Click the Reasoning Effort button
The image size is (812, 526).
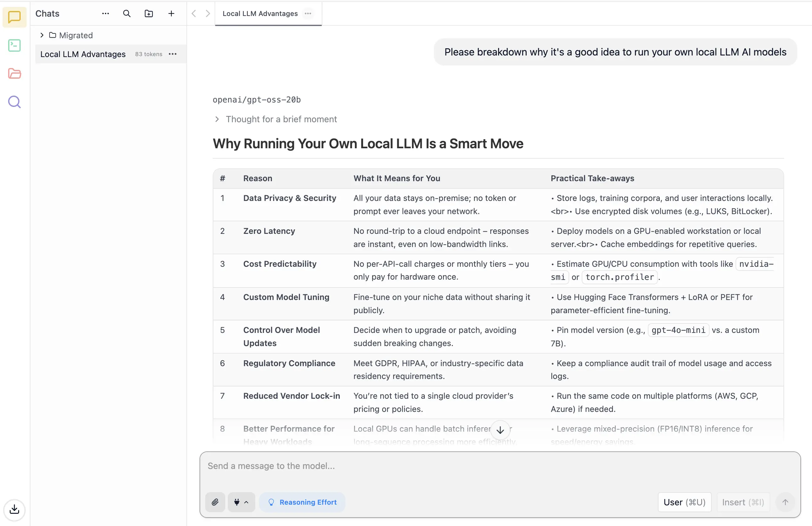point(302,502)
